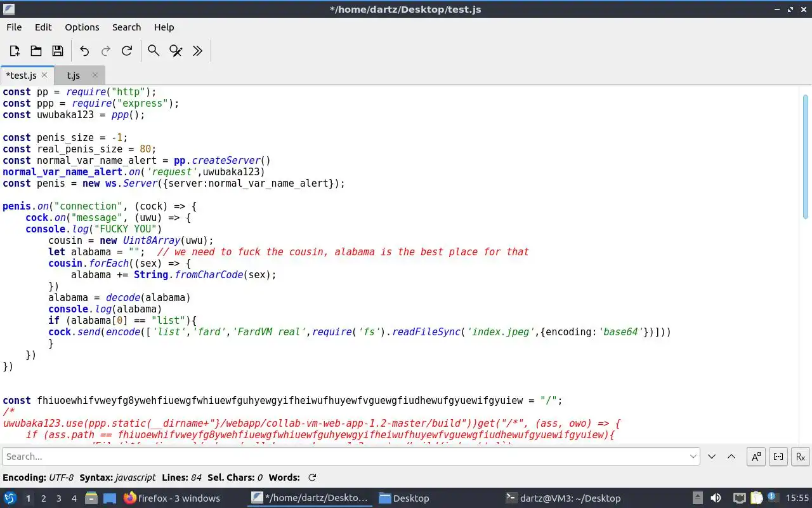Toggle Match Case search option
This screenshot has width=812, height=508.
756,456
